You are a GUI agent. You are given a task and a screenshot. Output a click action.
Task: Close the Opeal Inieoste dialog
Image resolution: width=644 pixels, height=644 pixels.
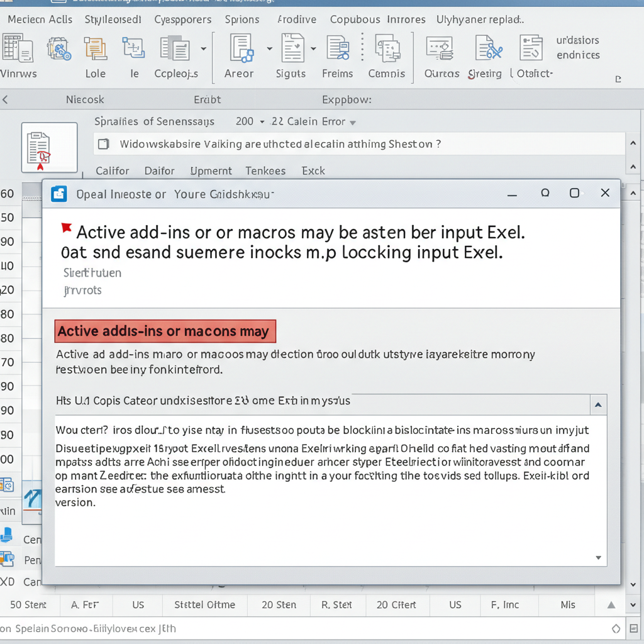(x=605, y=193)
